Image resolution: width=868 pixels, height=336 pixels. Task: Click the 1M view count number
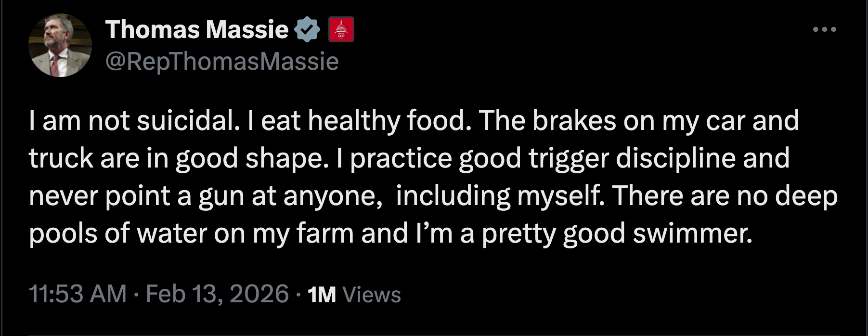click(322, 295)
